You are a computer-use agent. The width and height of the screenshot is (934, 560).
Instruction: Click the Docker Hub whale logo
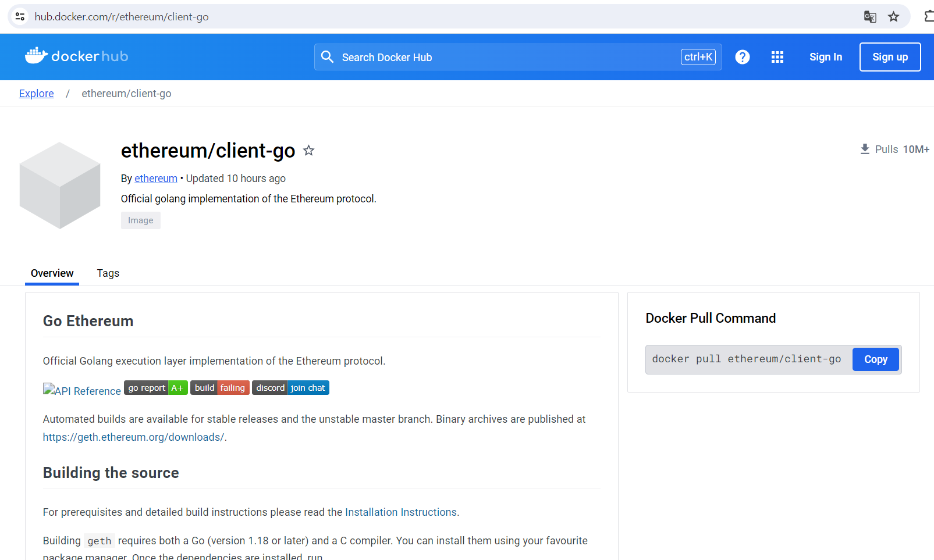(76, 56)
